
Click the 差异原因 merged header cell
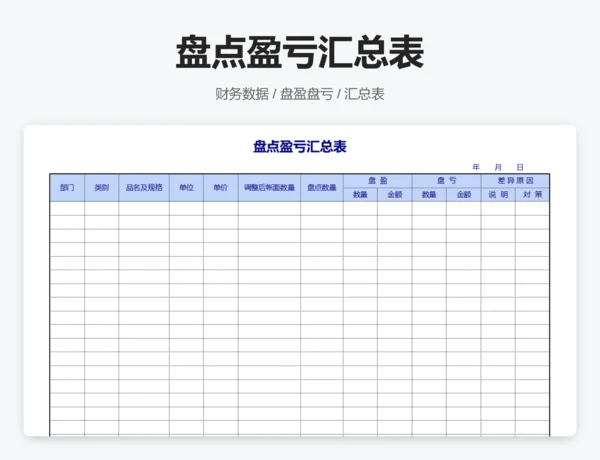515,181
